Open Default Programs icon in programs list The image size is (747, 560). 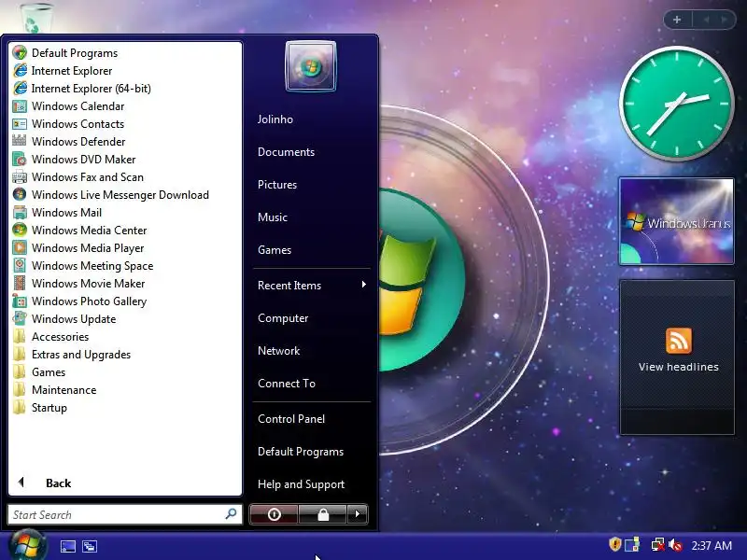click(x=20, y=53)
